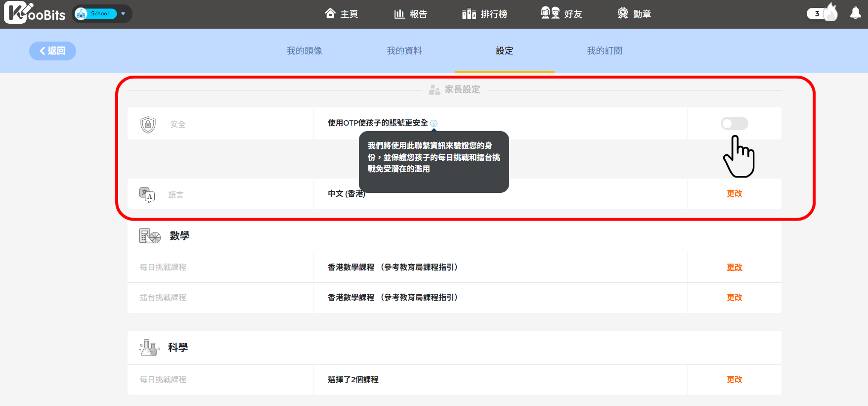868x406 pixels.
Task: Change 數學 每日挑戰課程 via 更改
Action: (x=735, y=268)
